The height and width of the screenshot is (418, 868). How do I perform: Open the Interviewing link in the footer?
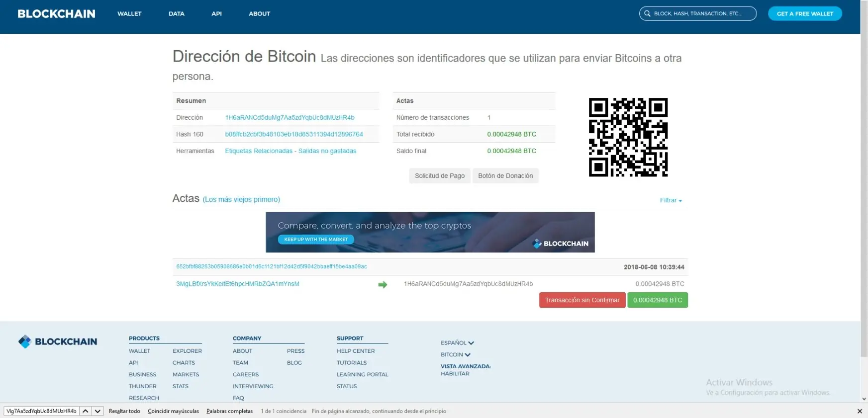253,387
